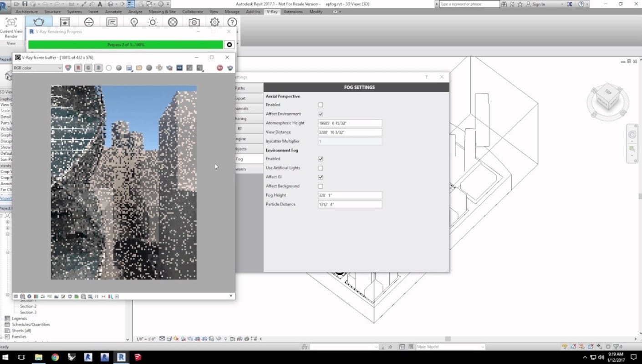
Task: Switch to green channel in frame buffer
Action: [88, 68]
